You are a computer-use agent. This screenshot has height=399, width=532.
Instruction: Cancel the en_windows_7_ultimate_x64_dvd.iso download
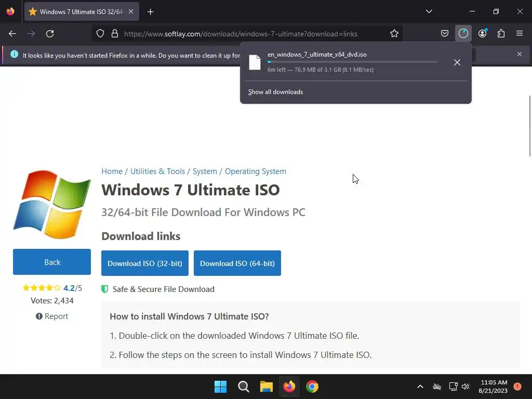[457, 62]
